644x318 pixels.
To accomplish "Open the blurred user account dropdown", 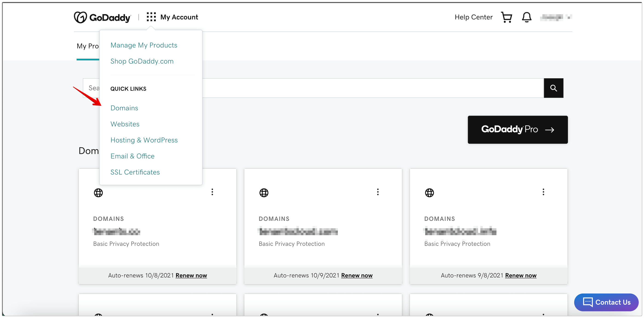I will pos(556,17).
